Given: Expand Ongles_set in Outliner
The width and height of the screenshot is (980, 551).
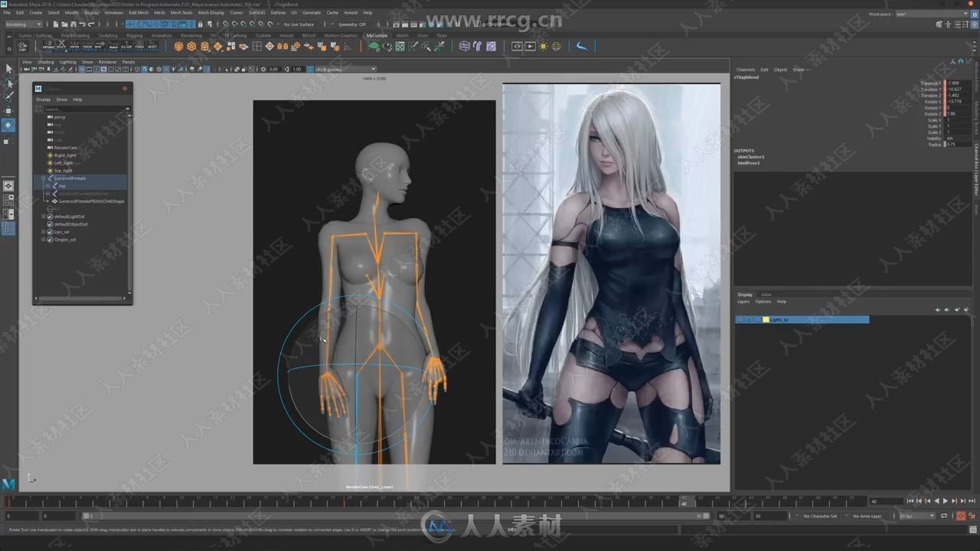Looking at the screenshot, I should 44,240.
